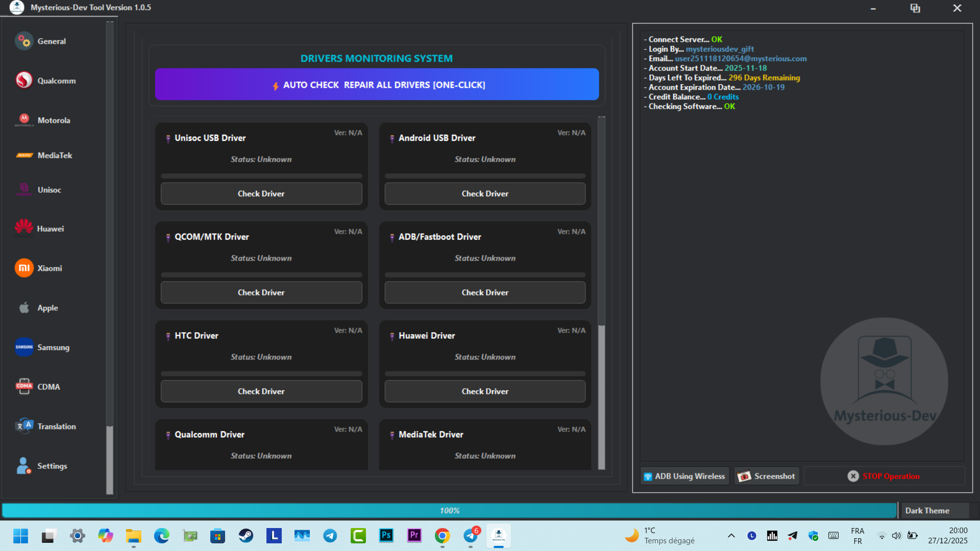Open weather widget showing 1°C
This screenshot has height=551, width=980.
(x=660, y=536)
